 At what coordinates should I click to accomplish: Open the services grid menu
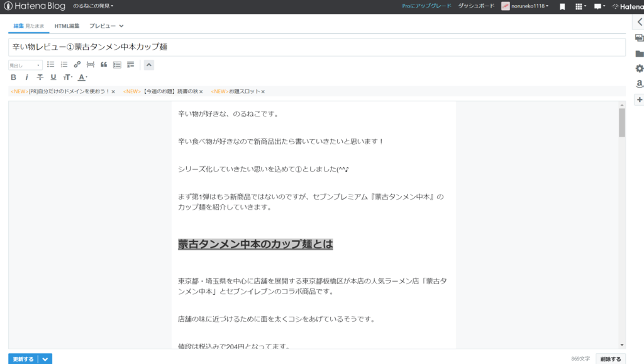tap(580, 6)
